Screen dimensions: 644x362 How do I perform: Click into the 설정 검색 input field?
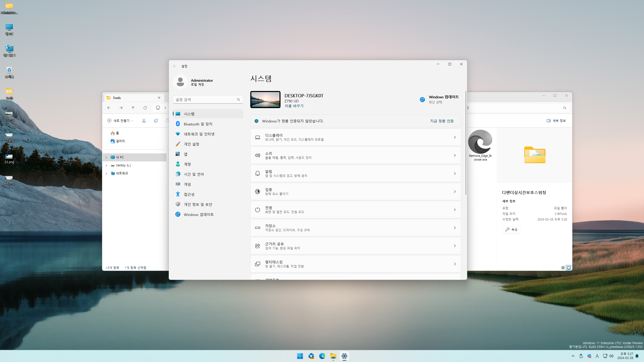[x=208, y=100]
